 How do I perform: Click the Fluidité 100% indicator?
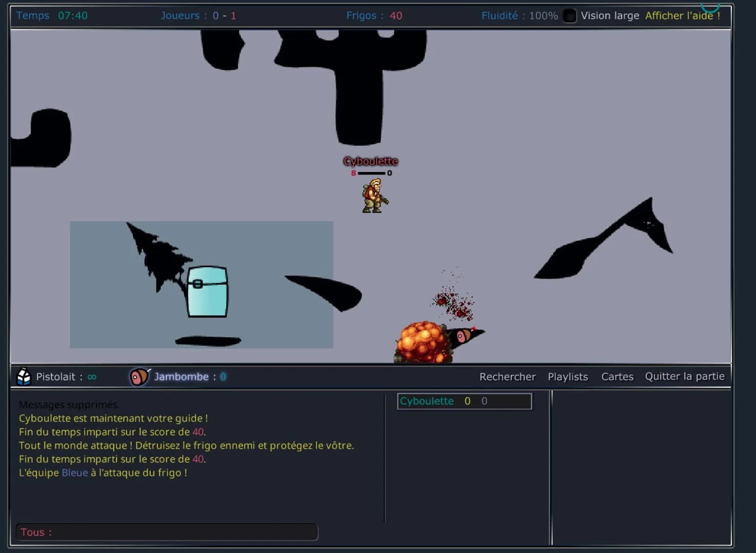pos(519,15)
